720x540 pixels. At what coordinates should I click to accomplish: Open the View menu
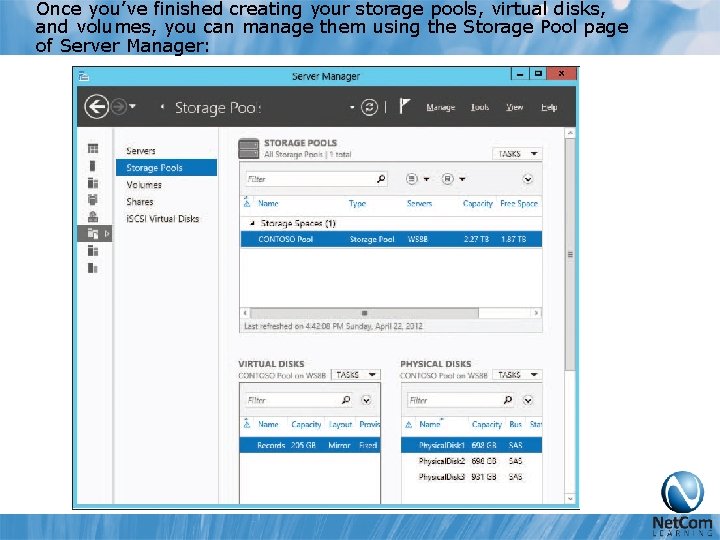(x=514, y=107)
